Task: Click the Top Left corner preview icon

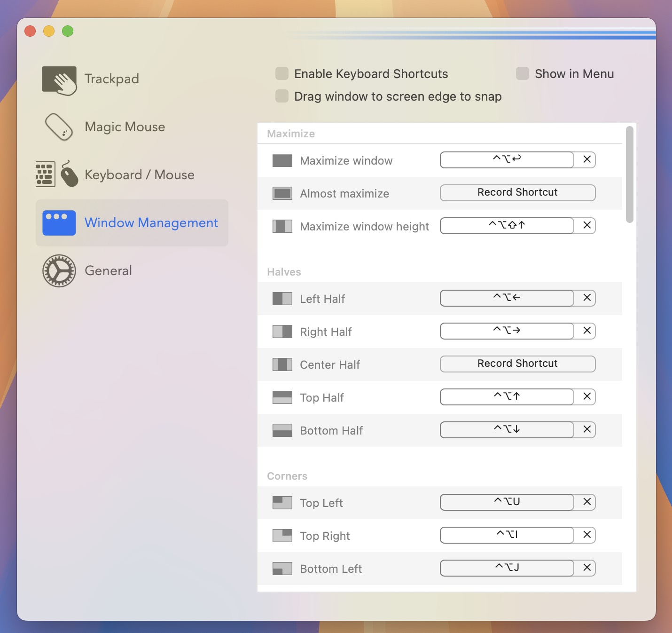Action: click(x=282, y=502)
